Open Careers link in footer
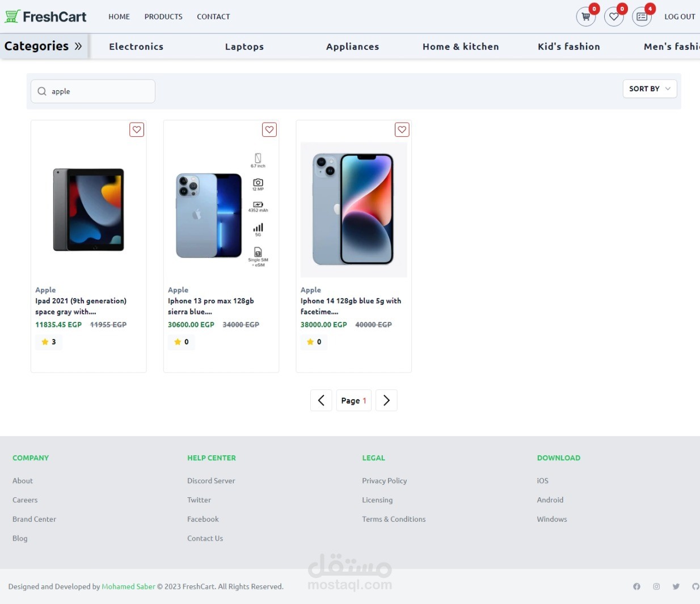This screenshot has height=604, width=700. [x=25, y=500]
